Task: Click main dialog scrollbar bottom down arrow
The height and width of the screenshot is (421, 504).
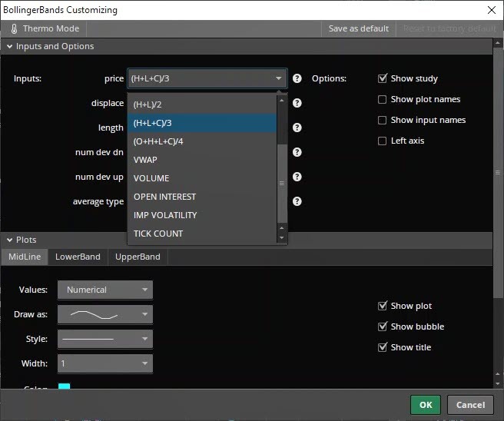Action: pyautogui.click(x=498, y=383)
